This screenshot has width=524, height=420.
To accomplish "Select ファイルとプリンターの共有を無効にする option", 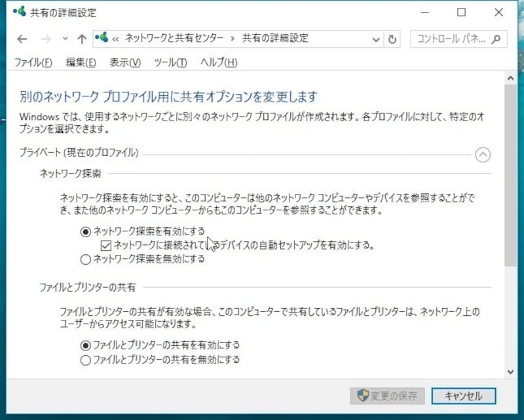I will click(86, 360).
